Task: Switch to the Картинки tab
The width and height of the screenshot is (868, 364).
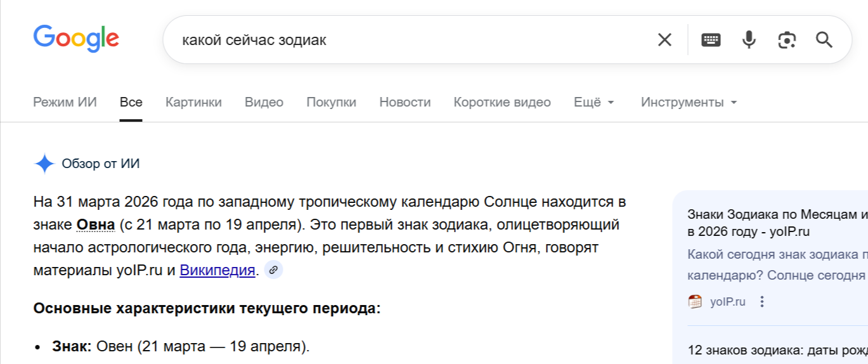Action: pyautogui.click(x=193, y=102)
